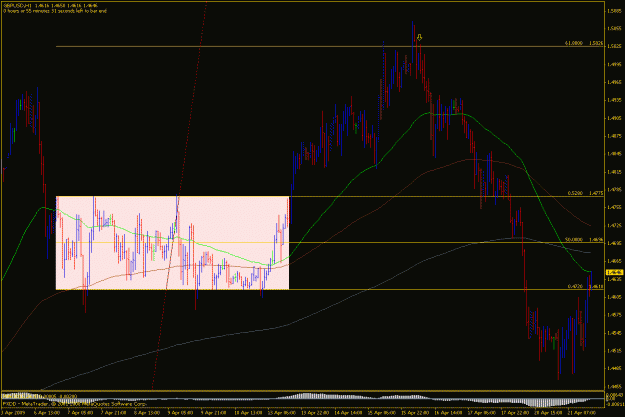Select the 50.0000 level label at 1.4696

click(584, 240)
